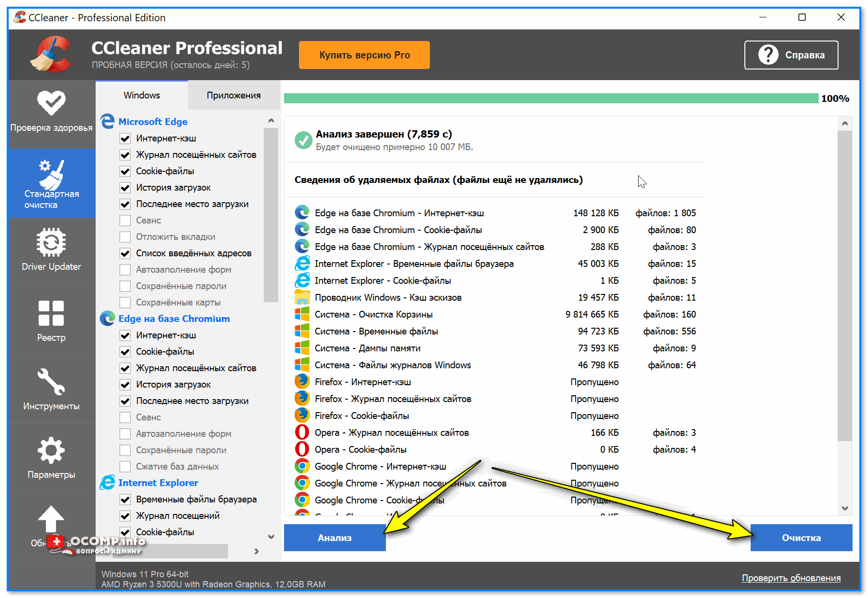This screenshot has width=868, height=598.
Task: Click the Opera Cookie files result icon
Action: click(302, 449)
